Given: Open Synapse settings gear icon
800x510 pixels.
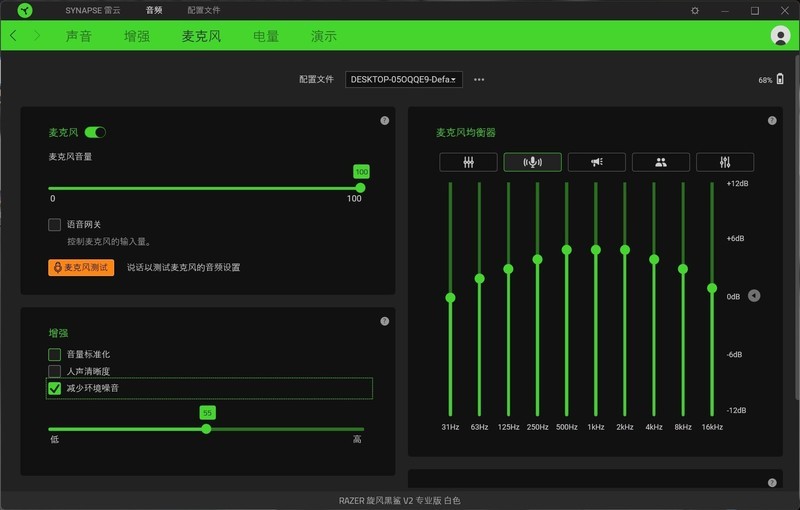Looking at the screenshot, I should (695, 10).
